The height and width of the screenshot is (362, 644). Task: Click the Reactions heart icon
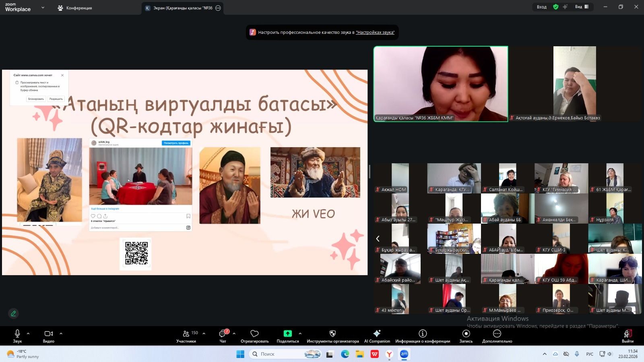coord(254,334)
